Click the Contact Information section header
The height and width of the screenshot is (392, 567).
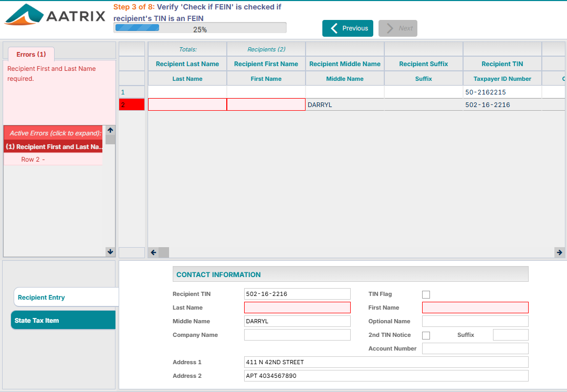click(350, 274)
